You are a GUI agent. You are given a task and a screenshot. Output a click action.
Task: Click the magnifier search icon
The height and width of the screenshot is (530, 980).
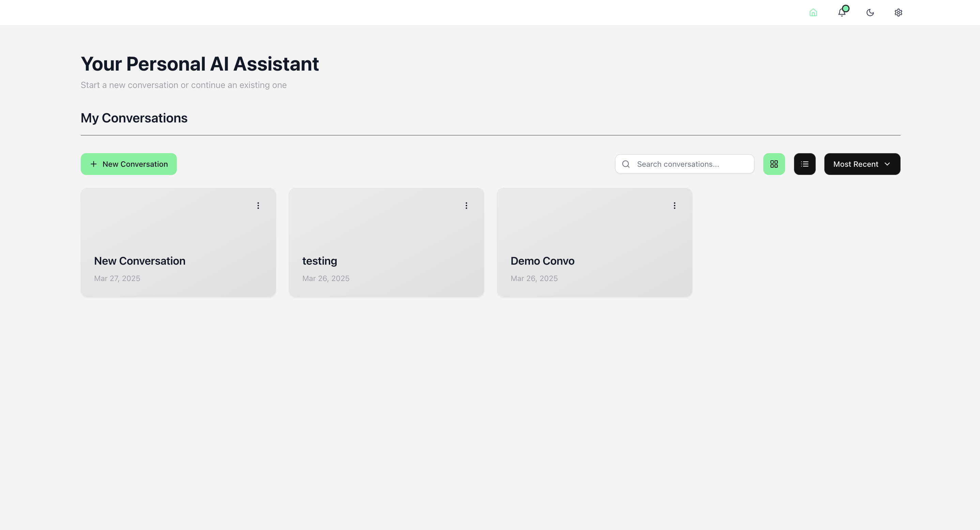click(x=626, y=164)
